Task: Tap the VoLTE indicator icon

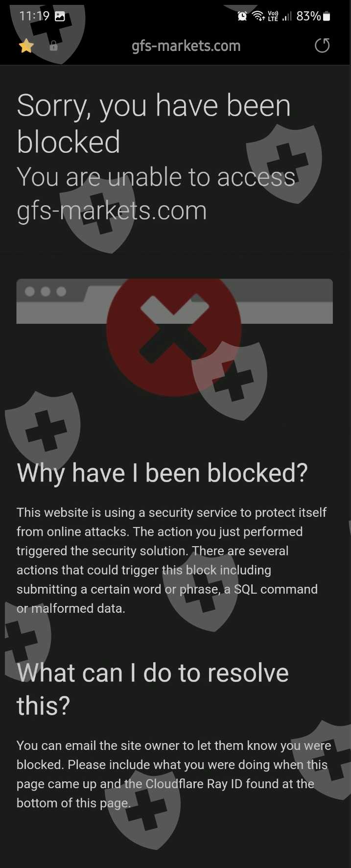Action: pyautogui.click(x=273, y=16)
